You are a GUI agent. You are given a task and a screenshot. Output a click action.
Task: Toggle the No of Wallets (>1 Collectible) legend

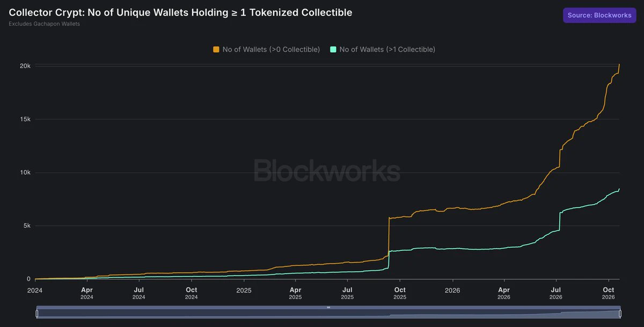[383, 49]
